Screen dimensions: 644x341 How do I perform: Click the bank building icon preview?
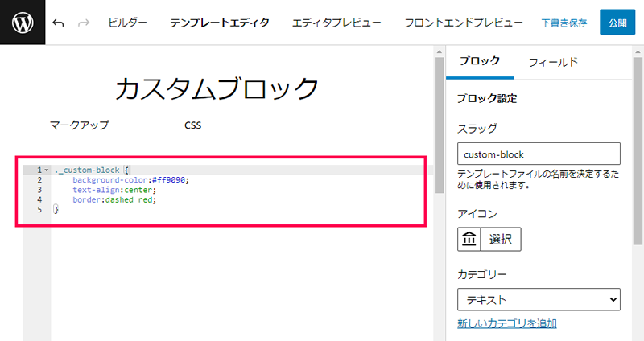[x=469, y=239]
